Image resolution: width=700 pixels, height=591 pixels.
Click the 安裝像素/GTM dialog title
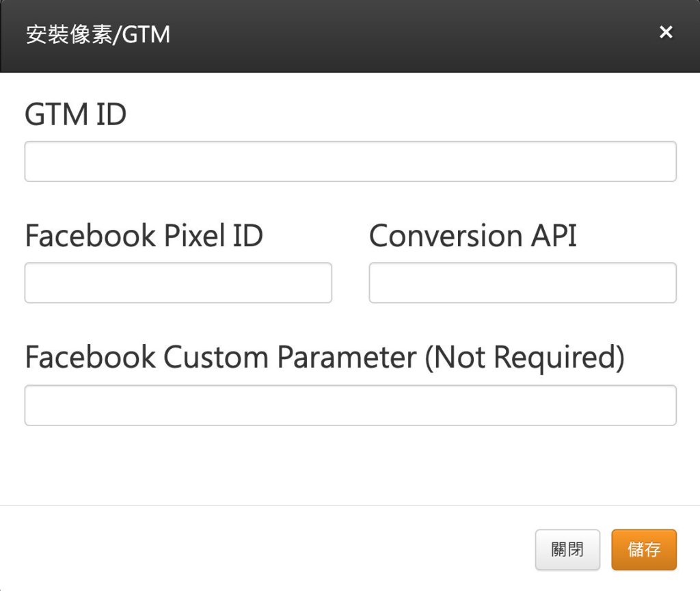point(98,34)
